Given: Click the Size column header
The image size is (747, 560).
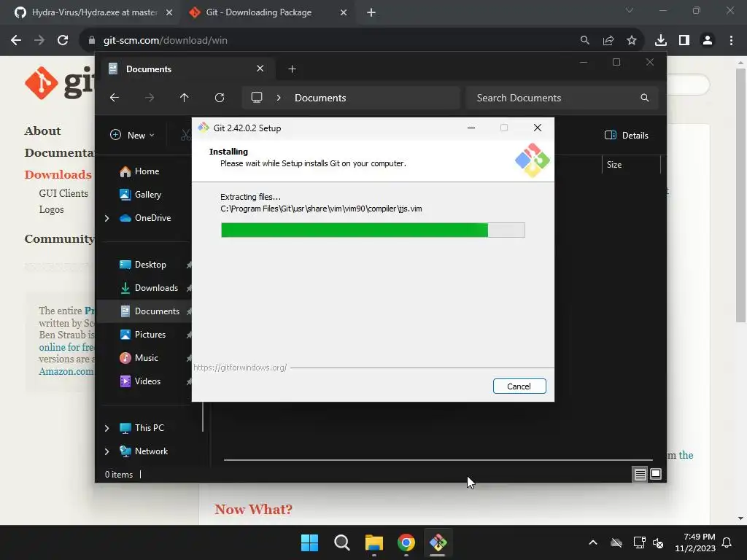Looking at the screenshot, I should tap(631, 165).
